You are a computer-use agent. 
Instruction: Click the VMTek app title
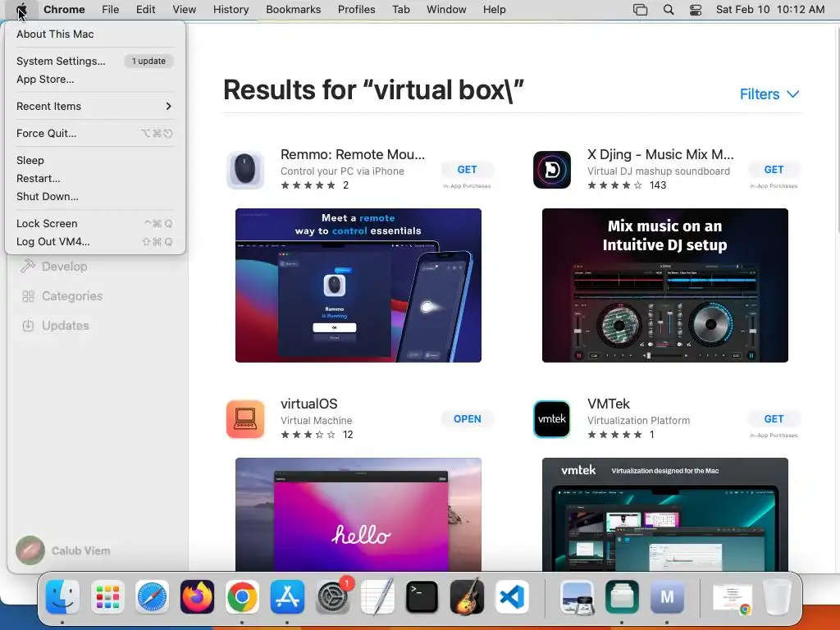point(609,404)
